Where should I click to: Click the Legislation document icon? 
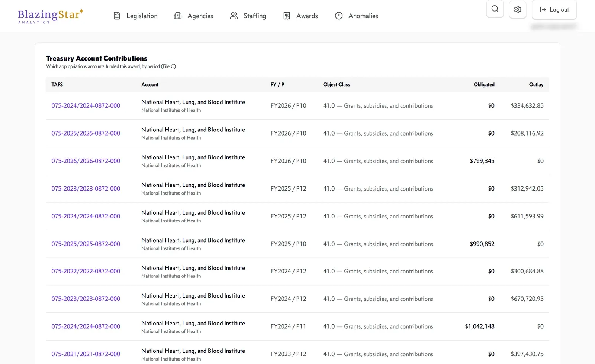pos(117,16)
